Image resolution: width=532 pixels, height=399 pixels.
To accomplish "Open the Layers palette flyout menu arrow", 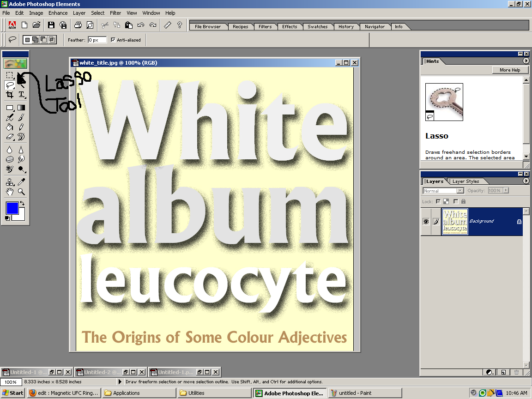I will tap(526, 181).
